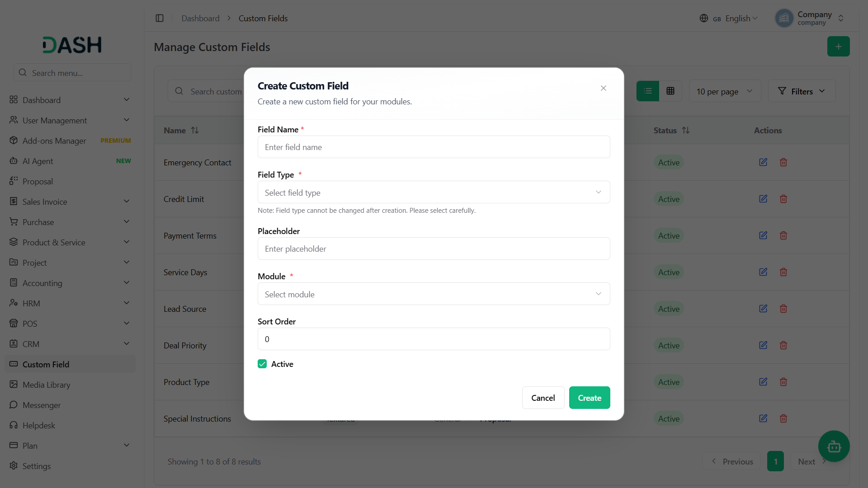This screenshot has width=868, height=488.
Task: Click the green add custom field button
Action: click(838, 47)
